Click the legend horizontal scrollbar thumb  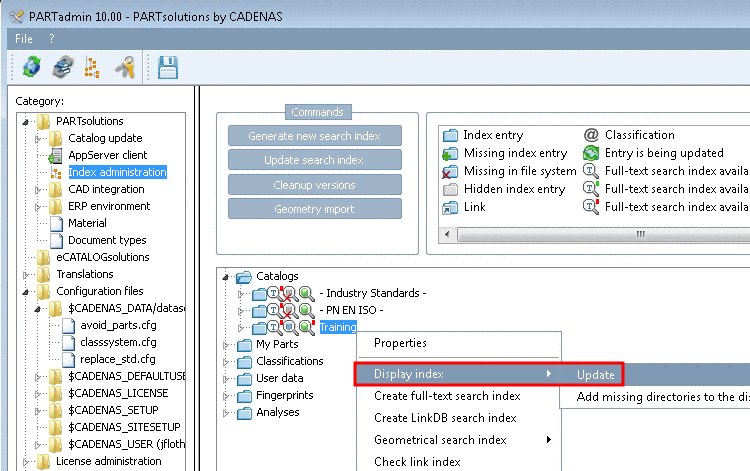click(605, 234)
